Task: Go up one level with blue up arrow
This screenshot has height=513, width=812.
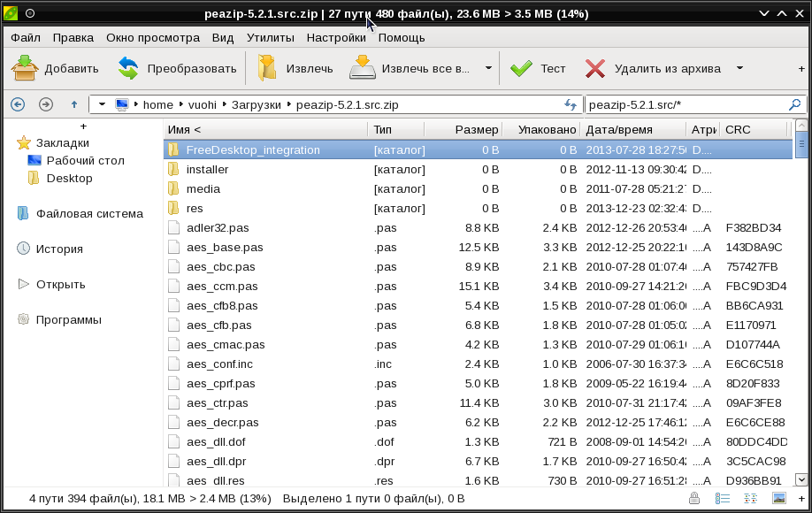Action: pos(74,104)
